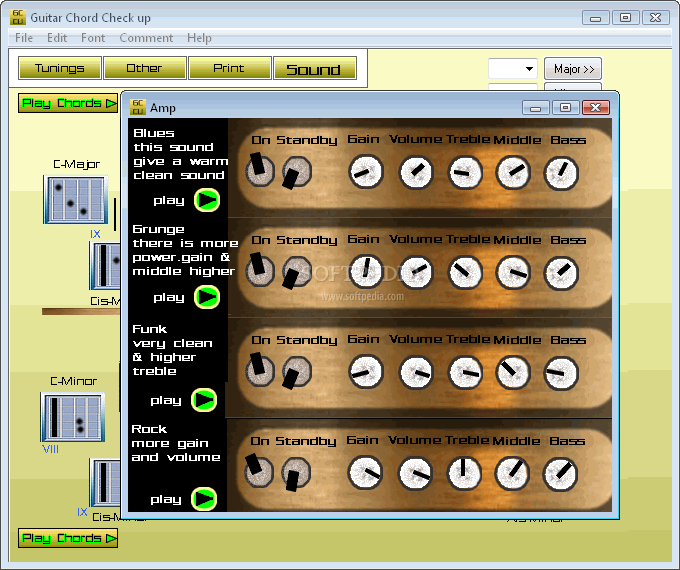Click the Grunge Gain knob
Image resolution: width=680 pixels, height=570 pixels.
[x=366, y=272]
